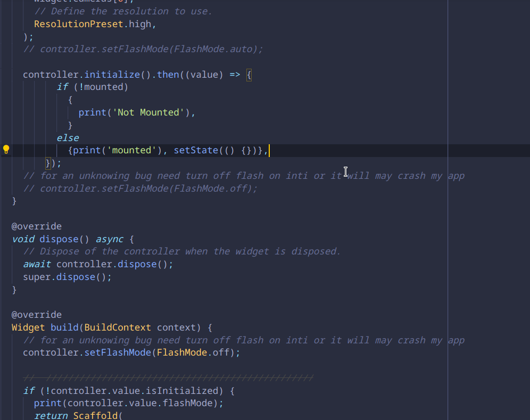Click the async keyword in dispose method
530x420 pixels.
(109, 239)
